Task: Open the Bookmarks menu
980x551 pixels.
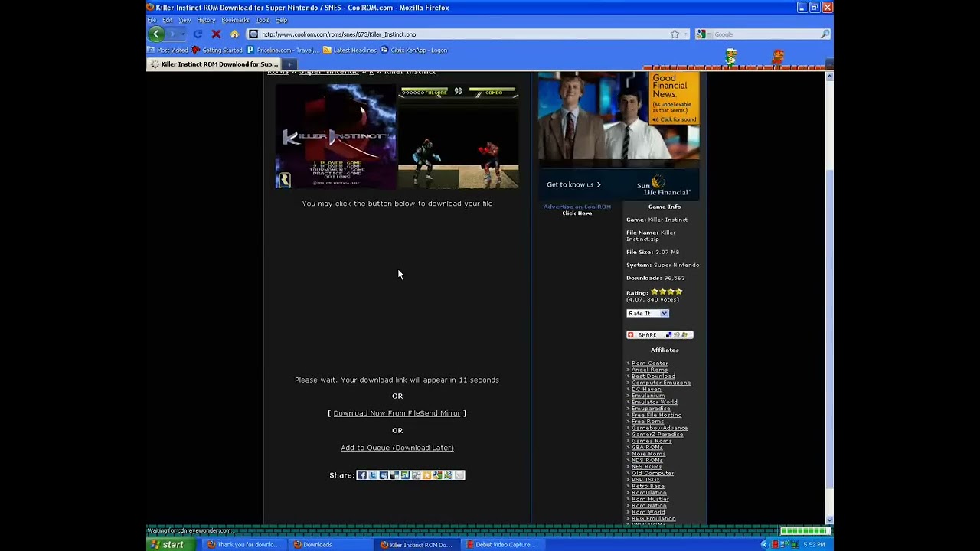Action: (x=235, y=20)
